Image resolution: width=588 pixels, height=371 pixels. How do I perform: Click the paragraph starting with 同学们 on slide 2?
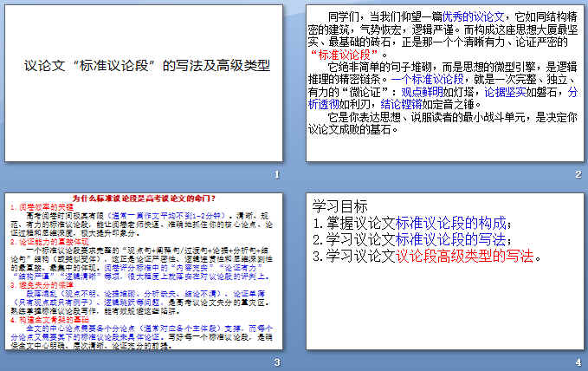(x=443, y=32)
